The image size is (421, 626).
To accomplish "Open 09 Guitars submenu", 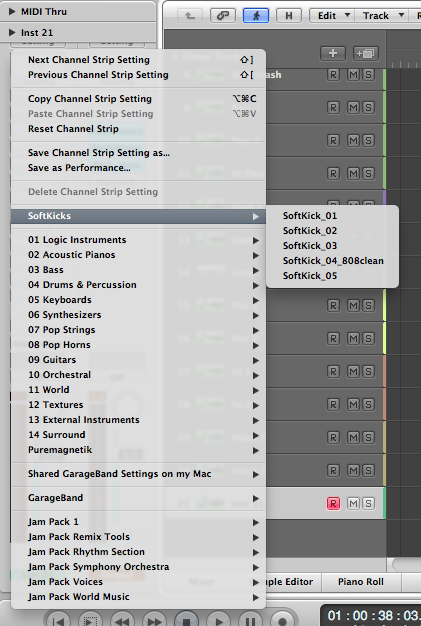I will tap(138, 360).
